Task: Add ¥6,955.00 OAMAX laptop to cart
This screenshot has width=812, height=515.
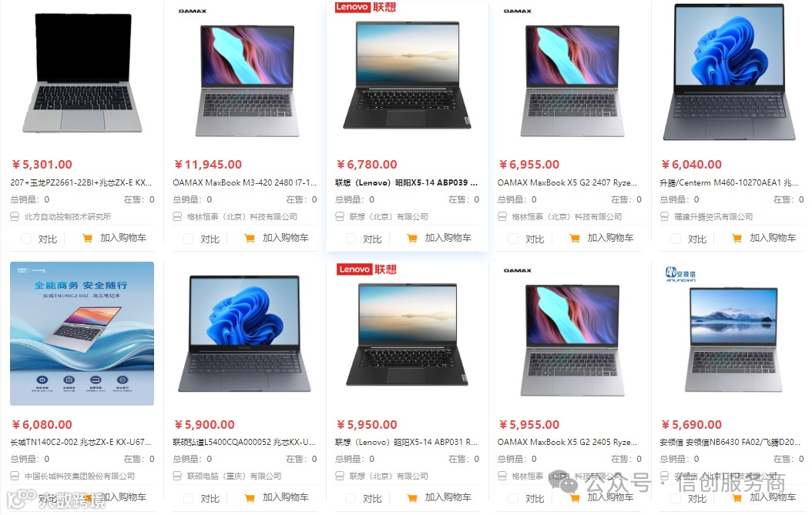Action: tap(601, 238)
